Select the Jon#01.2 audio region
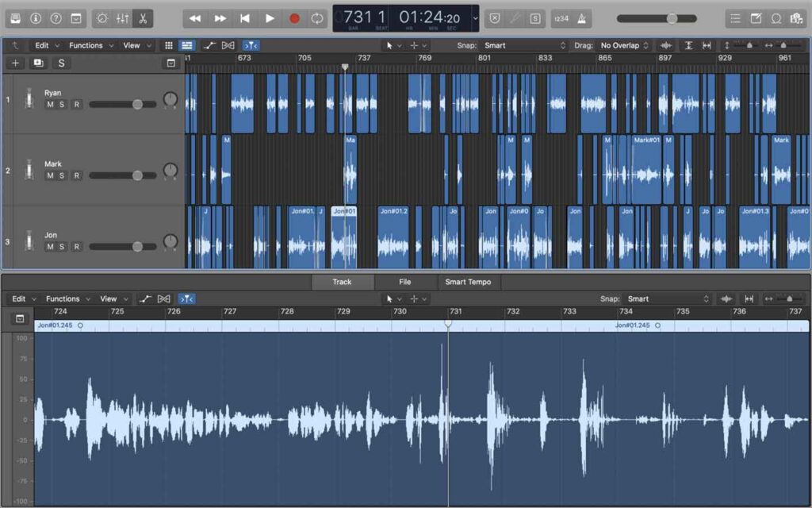This screenshot has height=508, width=812. click(x=393, y=237)
